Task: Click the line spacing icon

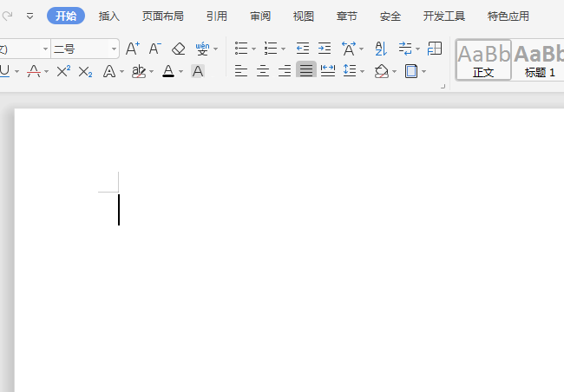Action: (x=350, y=71)
